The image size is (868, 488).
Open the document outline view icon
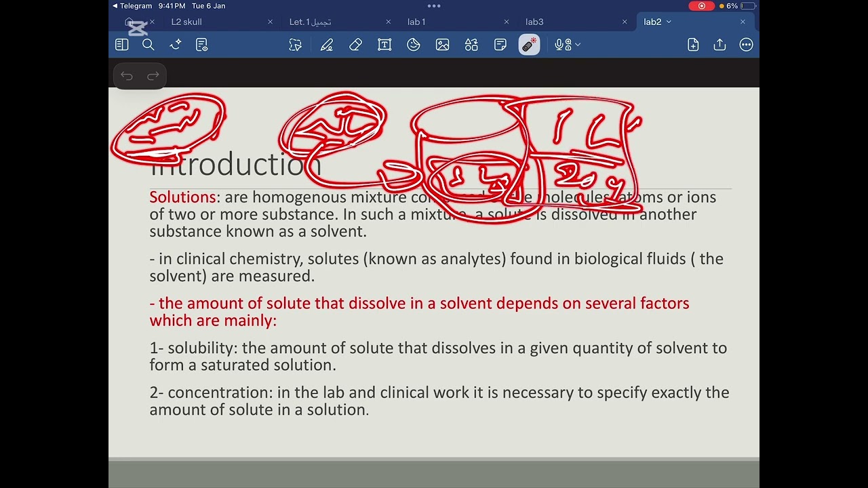click(x=201, y=45)
